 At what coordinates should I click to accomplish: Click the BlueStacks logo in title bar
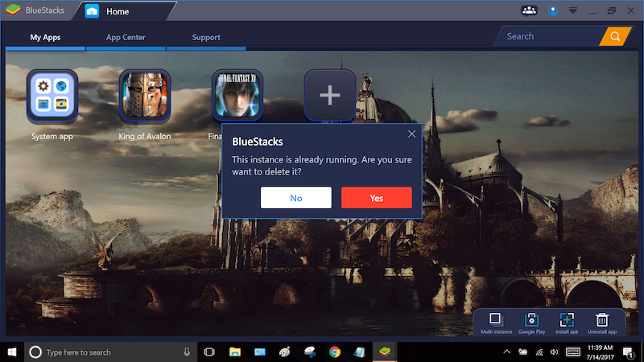tap(13, 10)
